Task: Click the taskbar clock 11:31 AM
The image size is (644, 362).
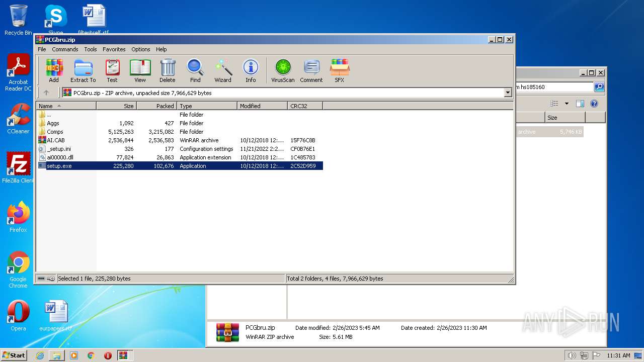Action: [x=618, y=355]
